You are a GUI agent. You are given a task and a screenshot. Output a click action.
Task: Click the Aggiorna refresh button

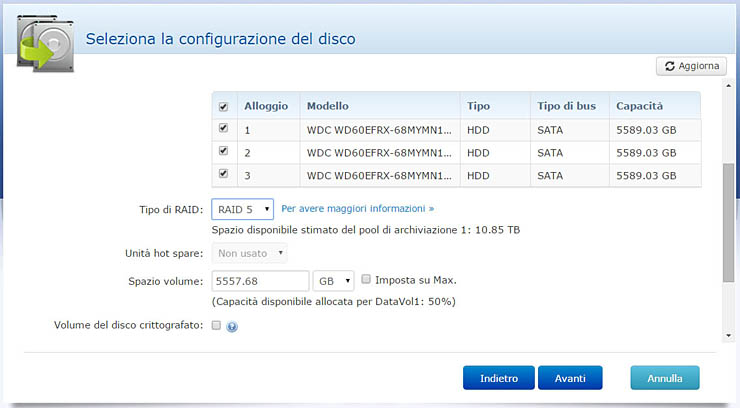690,66
